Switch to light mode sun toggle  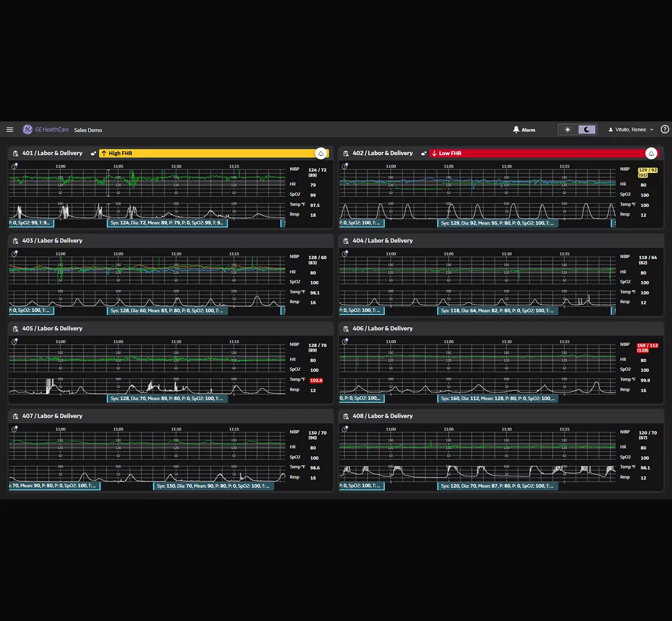(568, 130)
